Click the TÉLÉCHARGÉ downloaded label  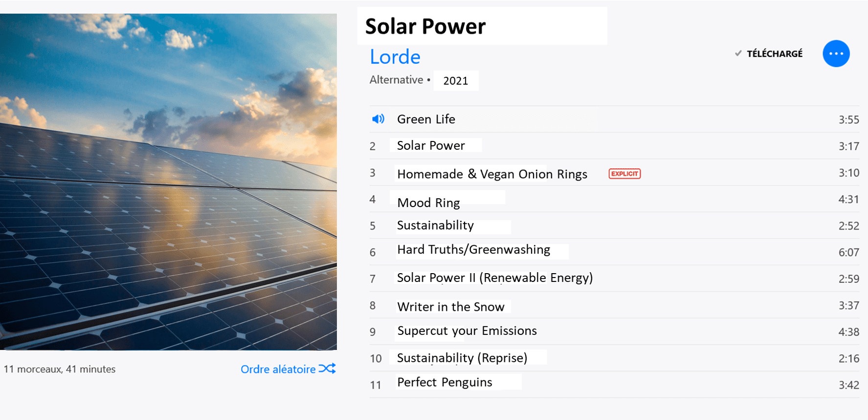click(x=775, y=53)
